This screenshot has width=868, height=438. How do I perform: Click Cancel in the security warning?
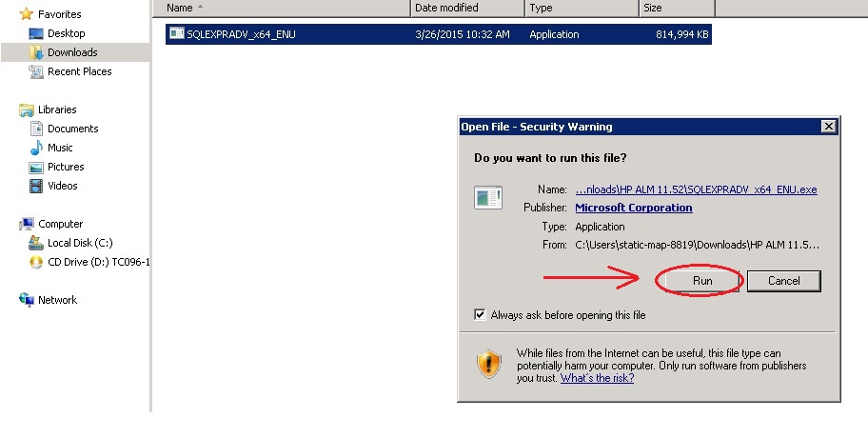[784, 281]
